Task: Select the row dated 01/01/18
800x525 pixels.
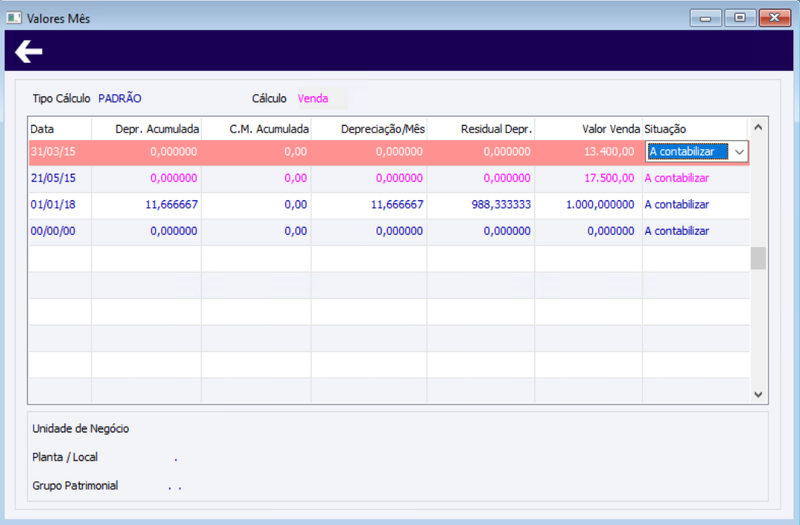Action: [389, 205]
